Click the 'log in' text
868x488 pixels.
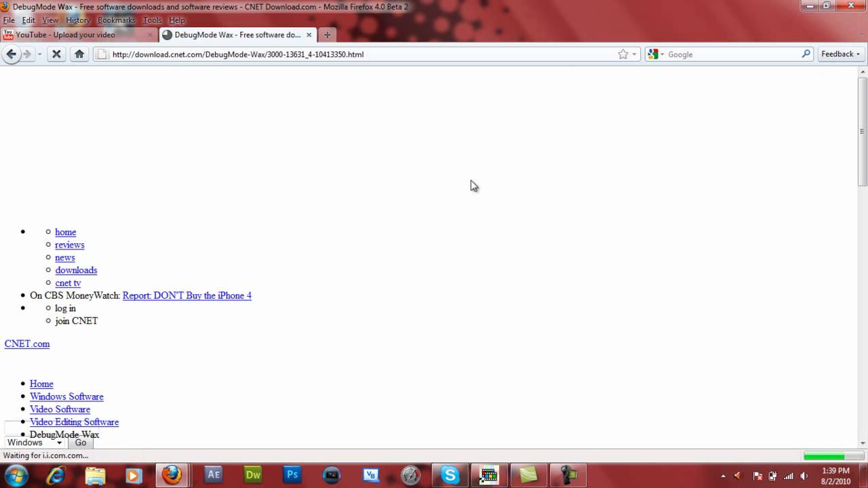click(65, 308)
